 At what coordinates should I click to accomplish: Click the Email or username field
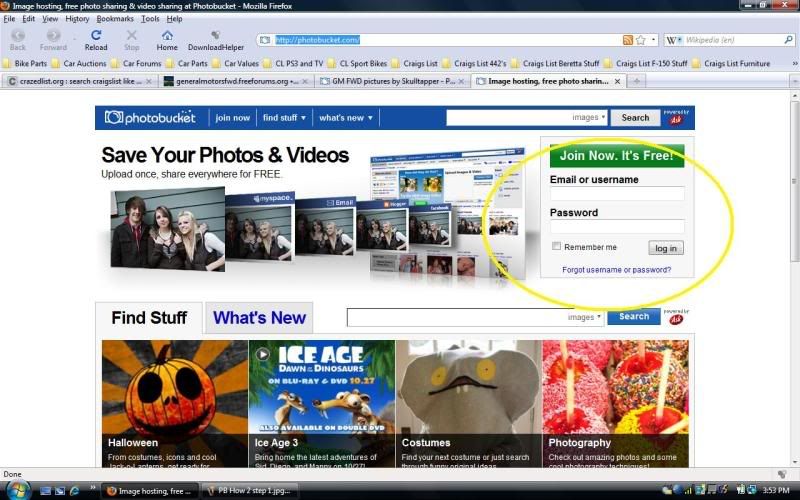(x=617, y=193)
